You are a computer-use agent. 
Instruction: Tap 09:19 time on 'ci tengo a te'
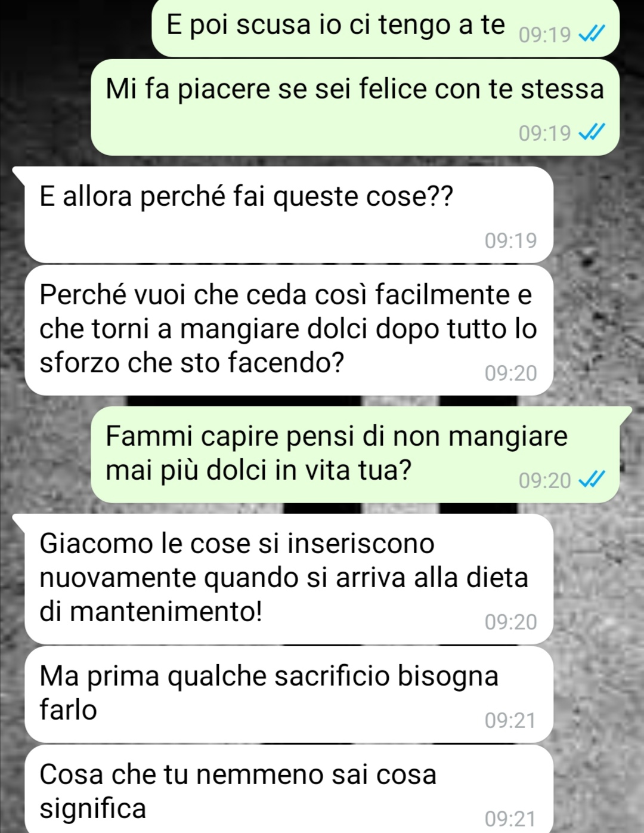pyautogui.click(x=544, y=36)
